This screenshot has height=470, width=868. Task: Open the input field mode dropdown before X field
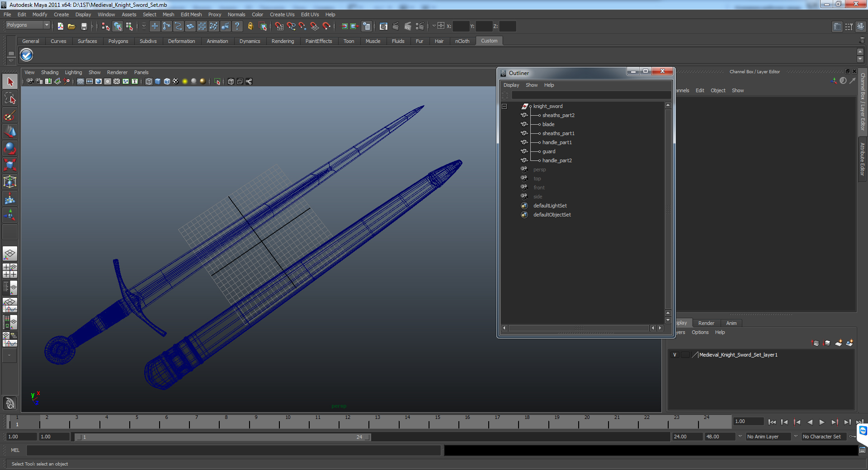pyautogui.click(x=434, y=26)
